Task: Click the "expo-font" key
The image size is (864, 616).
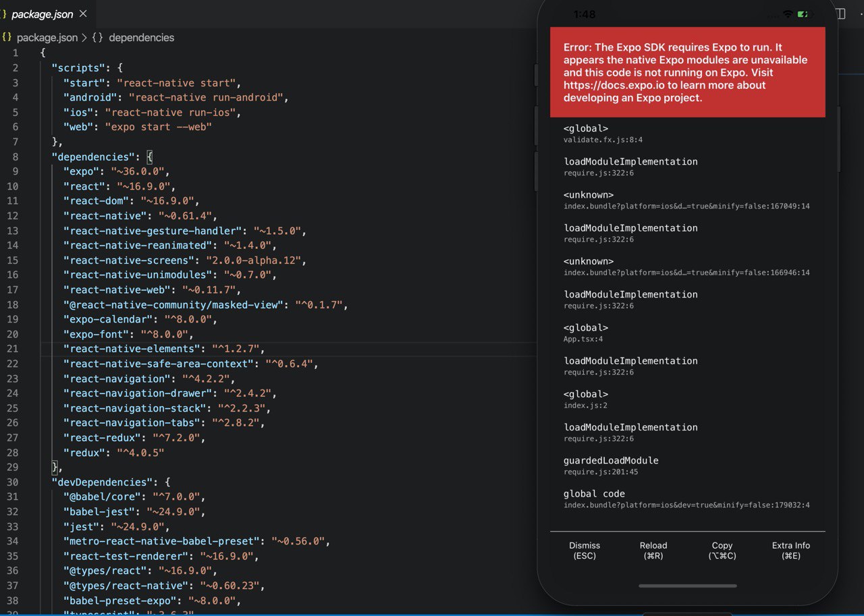Action: [x=96, y=335]
